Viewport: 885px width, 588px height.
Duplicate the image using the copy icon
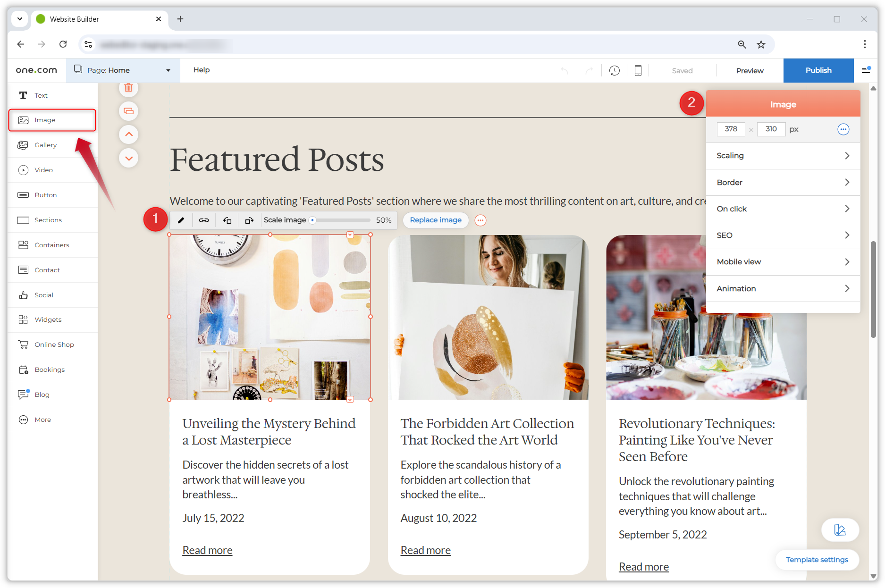pos(128,111)
